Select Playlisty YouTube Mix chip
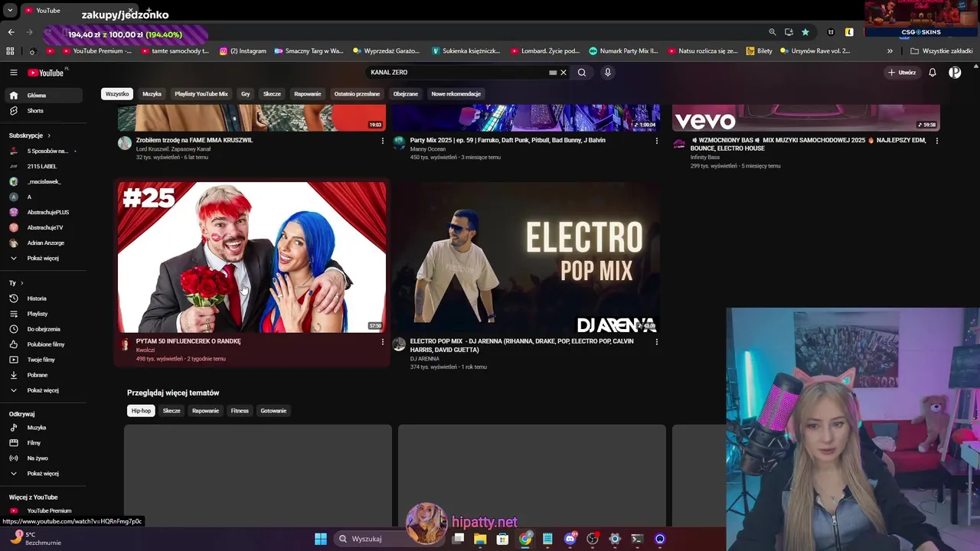The height and width of the screenshot is (551, 980). pyautogui.click(x=201, y=94)
